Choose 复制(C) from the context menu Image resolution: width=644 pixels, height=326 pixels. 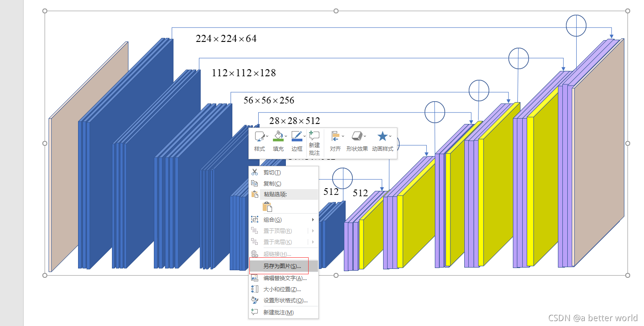click(283, 184)
